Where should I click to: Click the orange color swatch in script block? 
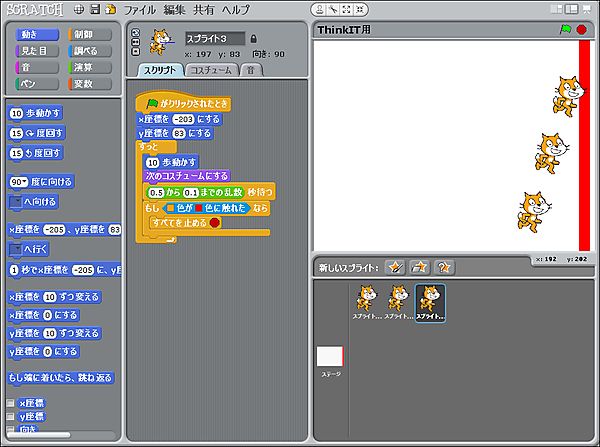[x=170, y=208]
